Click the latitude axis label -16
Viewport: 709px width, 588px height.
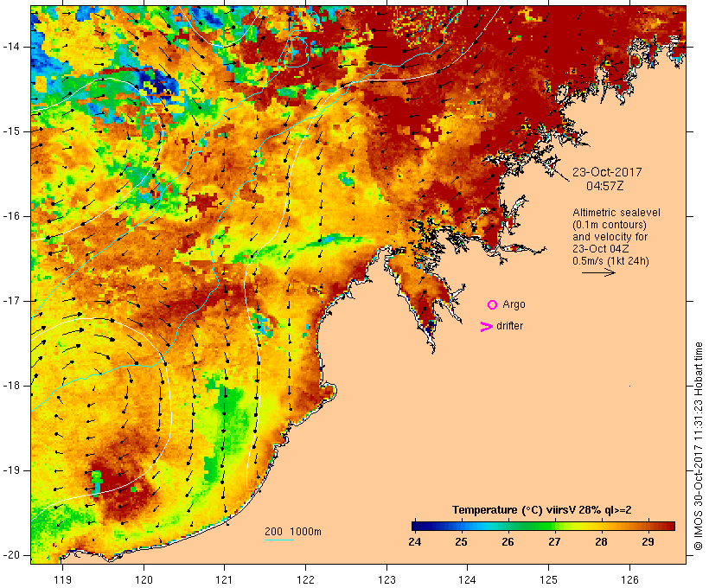11,216
